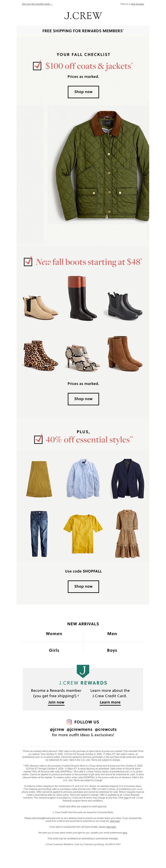Click Shop now under coats & jackets

point(83,92)
